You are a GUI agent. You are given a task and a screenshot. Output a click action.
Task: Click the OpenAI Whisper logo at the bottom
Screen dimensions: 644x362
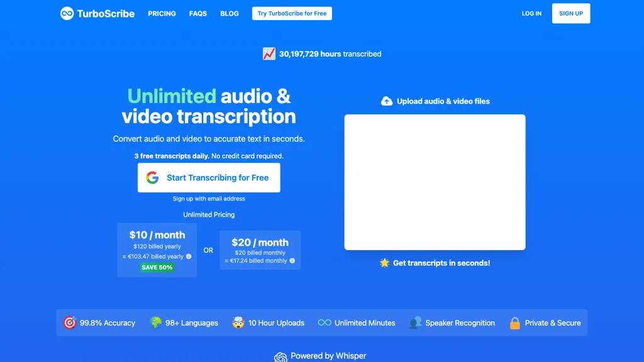point(280,356)
